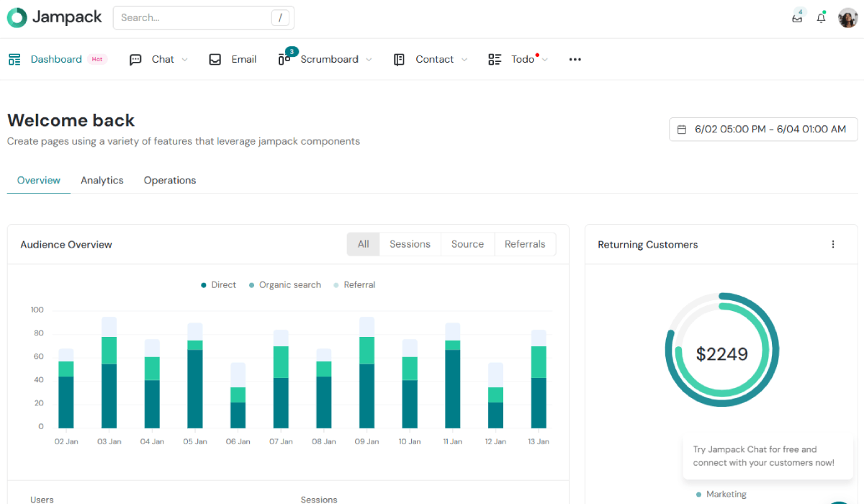Screen dimensions: 864x504
Task: Toggle the Direct series legend
Action: 219,285
